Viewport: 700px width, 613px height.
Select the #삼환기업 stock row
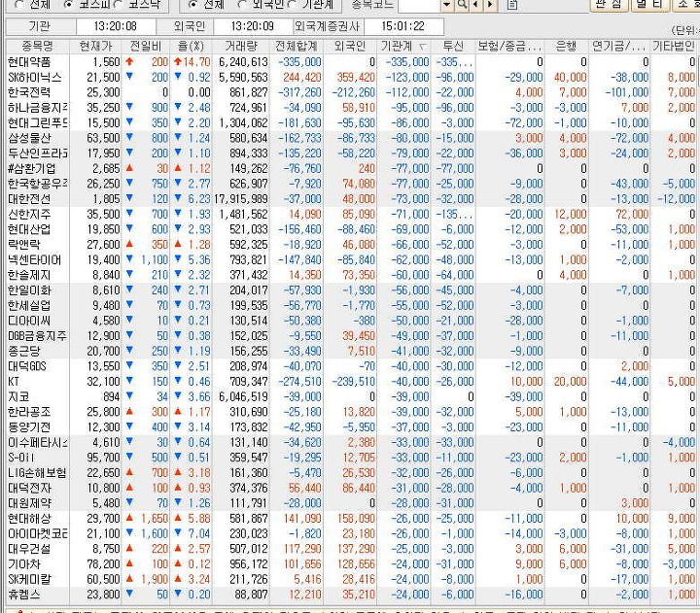click(350, 168)
